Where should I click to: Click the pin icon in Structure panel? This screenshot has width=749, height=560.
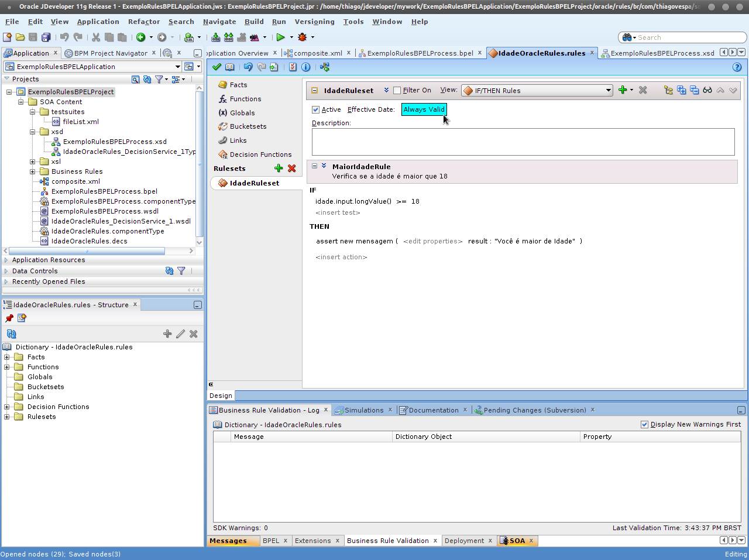[x=9, y=318]
